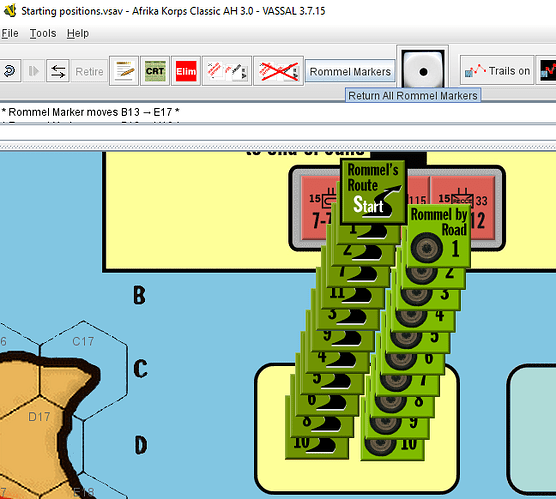
Task: Click the step-forward log icon
Action: pos(34,71)
